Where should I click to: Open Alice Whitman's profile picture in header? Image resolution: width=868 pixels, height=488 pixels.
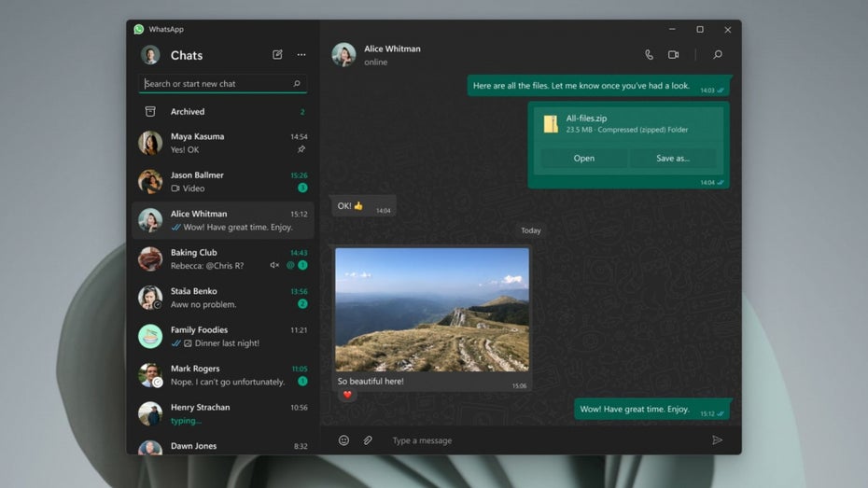(343, 55)
